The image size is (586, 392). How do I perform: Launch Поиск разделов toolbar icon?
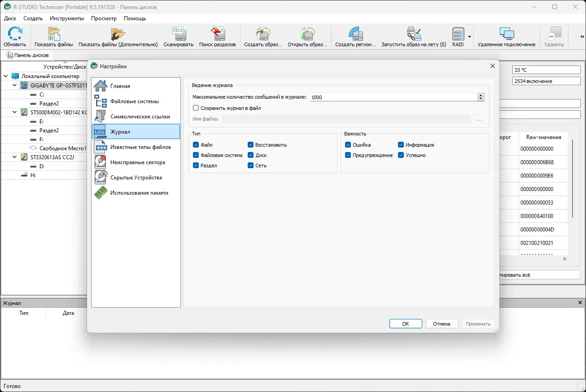pyautogui.click(x=218, y=37)
